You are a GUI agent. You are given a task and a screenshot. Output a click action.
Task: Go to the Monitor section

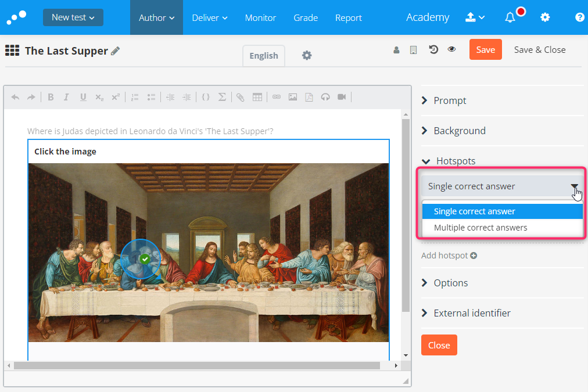(260, 17)
